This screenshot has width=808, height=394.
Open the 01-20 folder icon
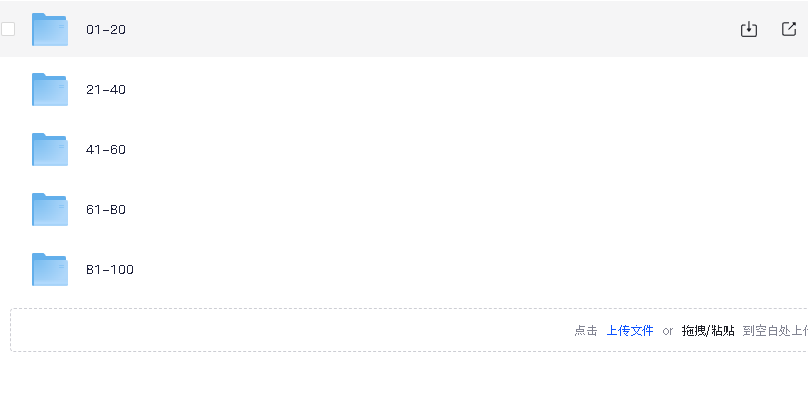pos(50,29)
